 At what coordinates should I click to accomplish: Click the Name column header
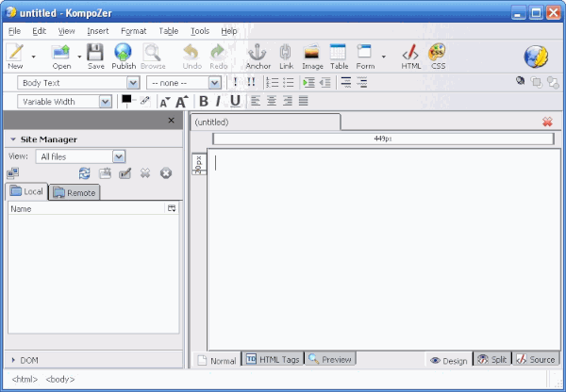pos(86,209)
